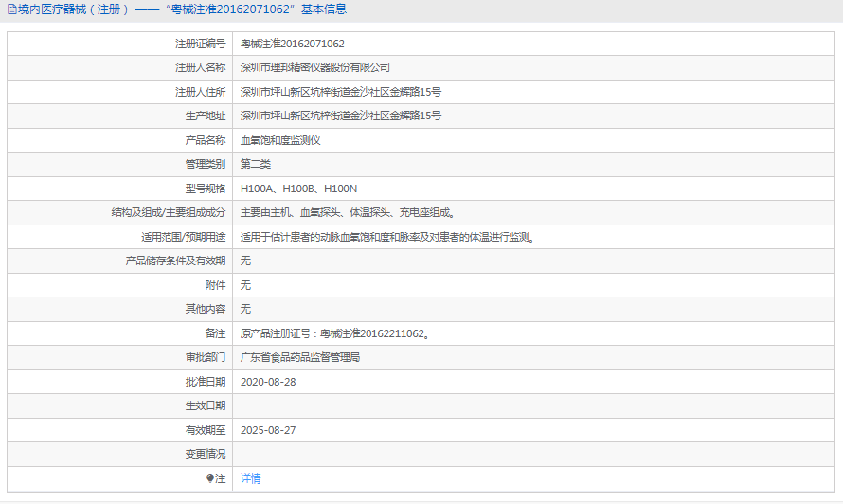This screenshot has width=843, height=504.
Task: Click the 结构及组成/主要组成成分 label
Action: [169, 212]
